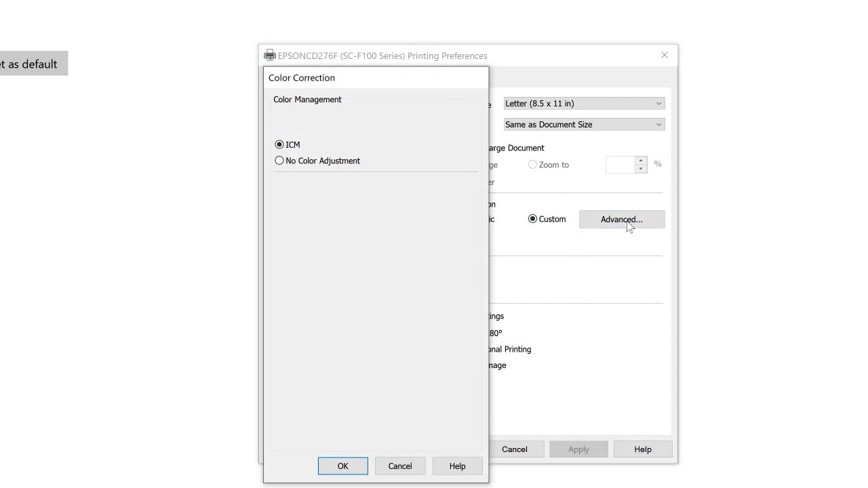Cancel the Color Correction dialog
The width and height of the screenshot is (868, 488).
pyautogui.click(x=400, y=466)
